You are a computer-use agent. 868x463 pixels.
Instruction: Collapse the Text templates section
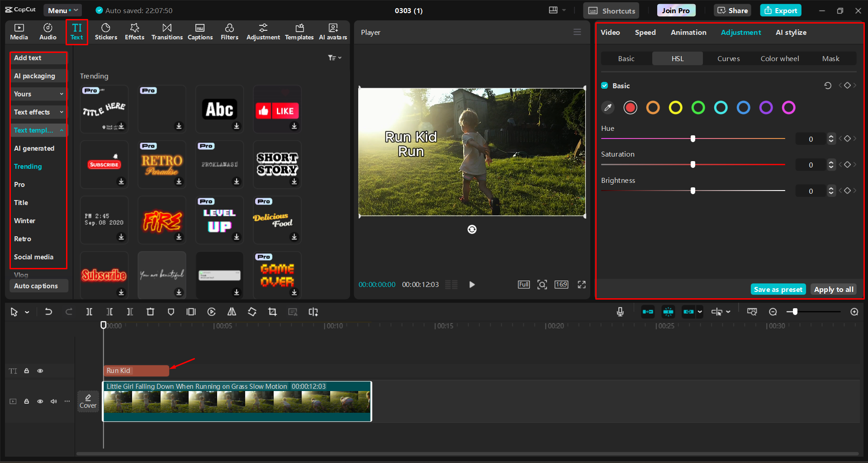click(x=62, y=130)
